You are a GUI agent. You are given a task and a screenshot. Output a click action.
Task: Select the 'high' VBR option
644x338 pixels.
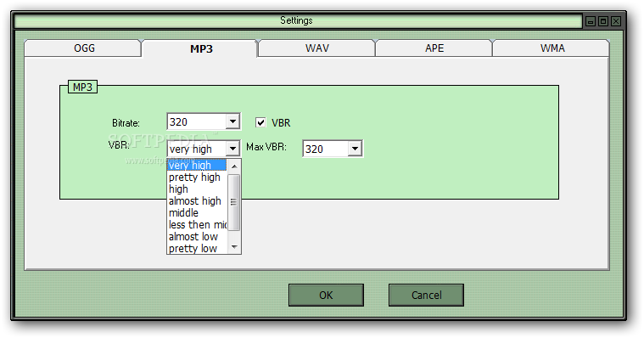coord(197,189)
